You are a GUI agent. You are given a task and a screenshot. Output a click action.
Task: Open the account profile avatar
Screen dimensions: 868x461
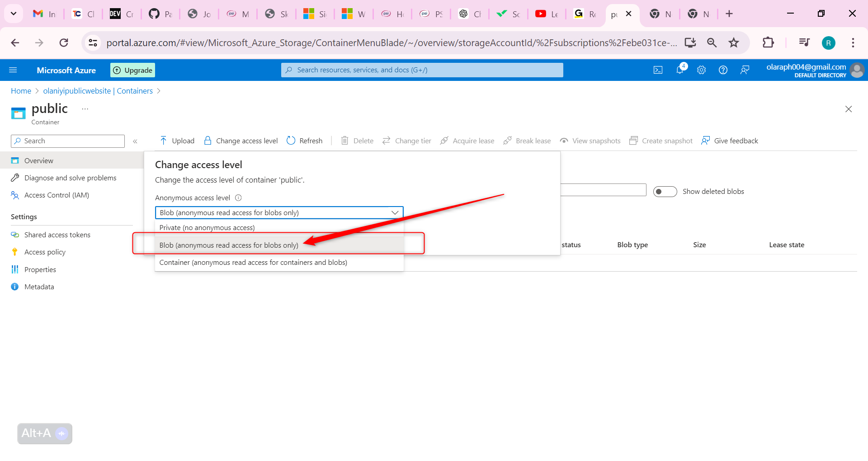(x=857, y=70)
